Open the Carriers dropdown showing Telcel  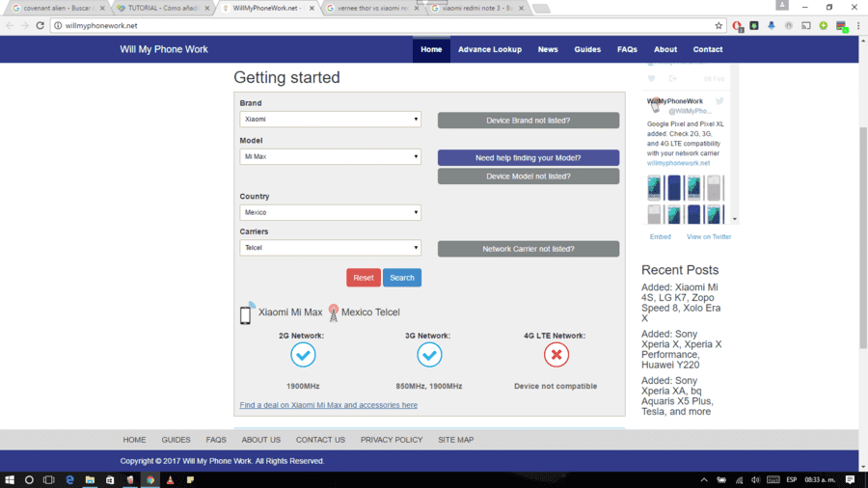pyautogui.click(x=330, y=248)
